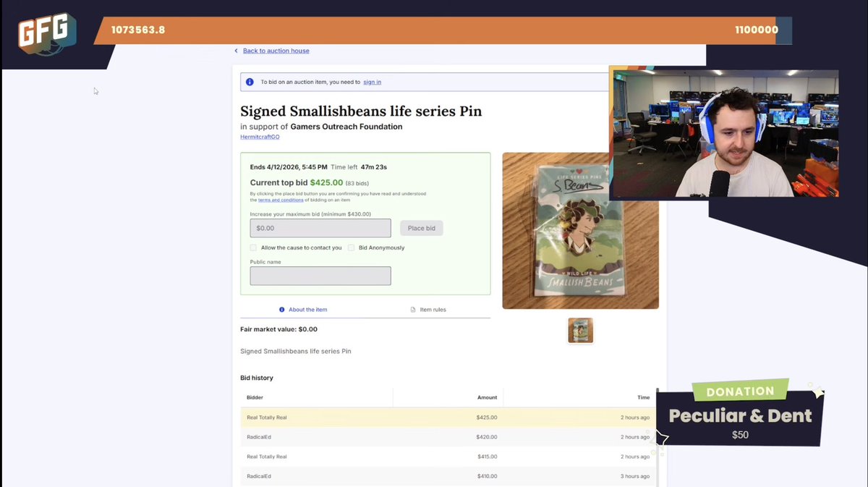Screen dimensions: 868x487
Task: Click the $420.00 bid amount cell
Action: 487,437
